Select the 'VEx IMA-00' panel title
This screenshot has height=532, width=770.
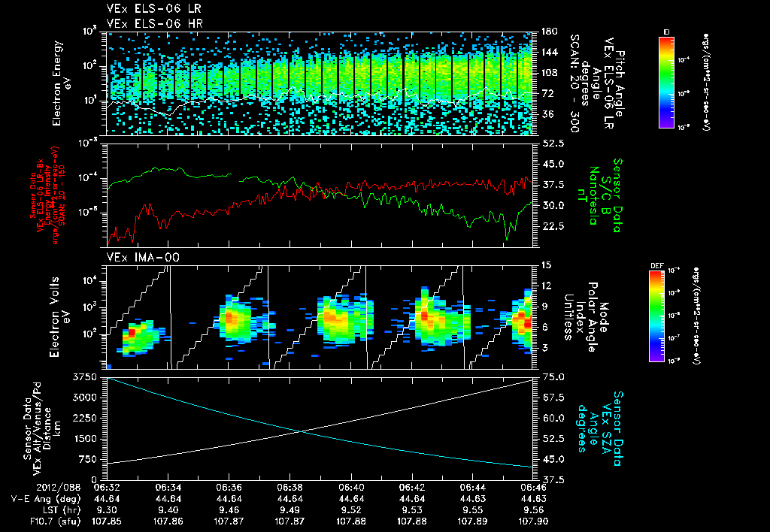point(143,257)
